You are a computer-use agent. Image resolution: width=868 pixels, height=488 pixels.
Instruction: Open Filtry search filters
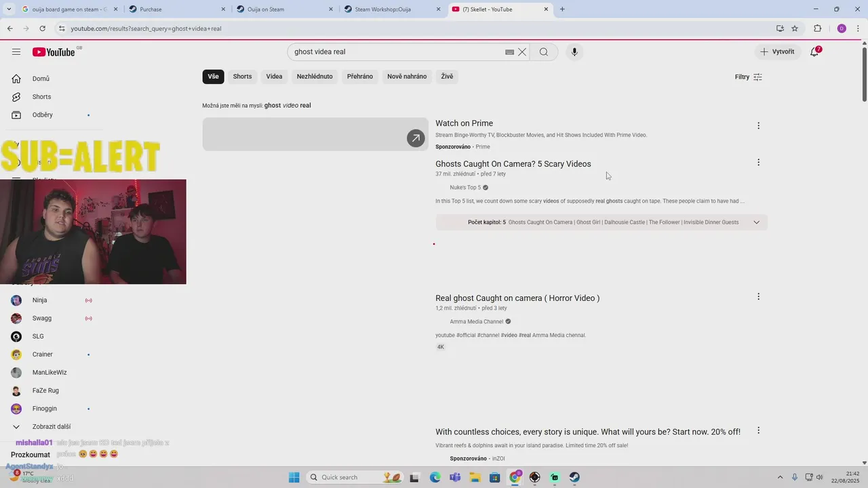point(749,77)
